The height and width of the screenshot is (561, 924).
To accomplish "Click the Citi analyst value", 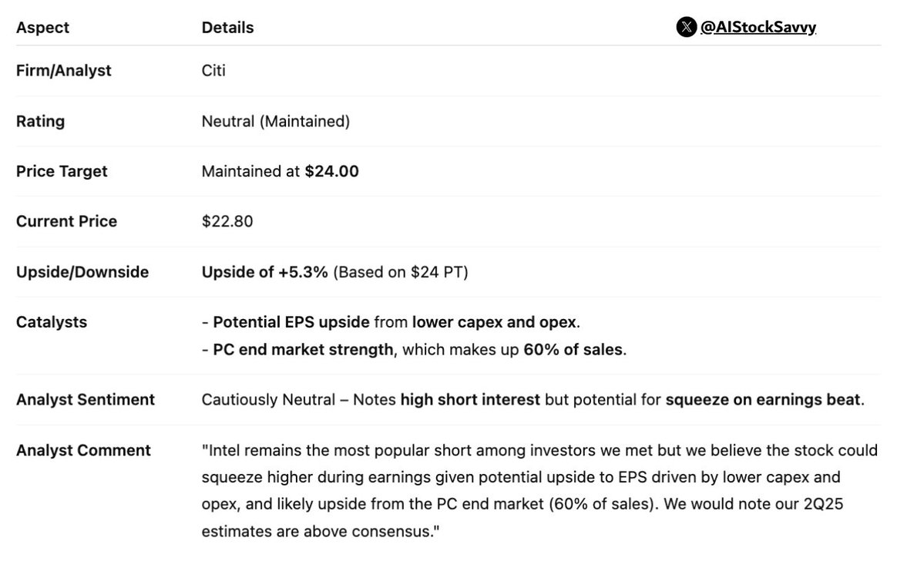I will click(213, 71).
